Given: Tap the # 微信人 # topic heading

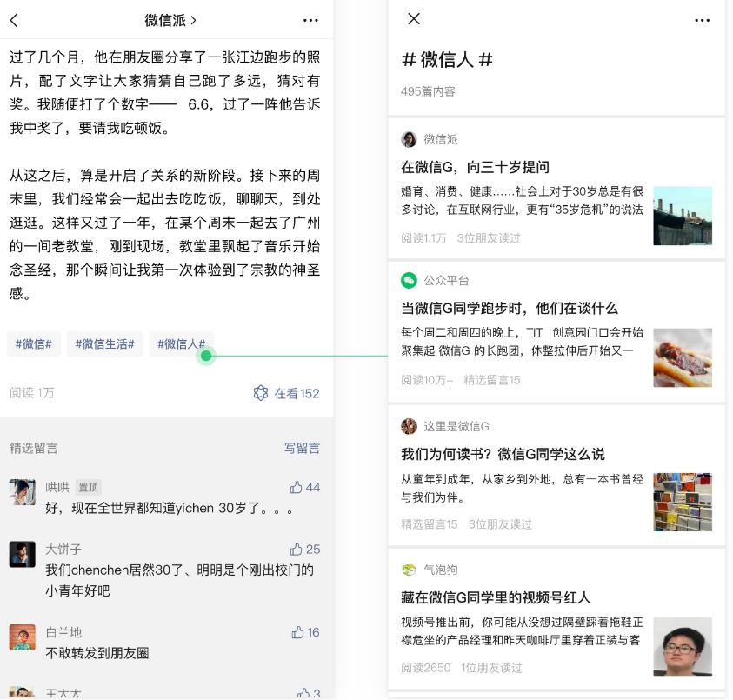Looking at the screenshot, I should point(447,59).
